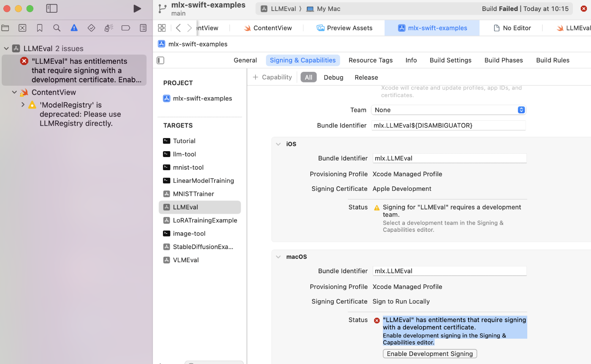
Task: Collapse the macOS signing section
Action: click(278, 257)
